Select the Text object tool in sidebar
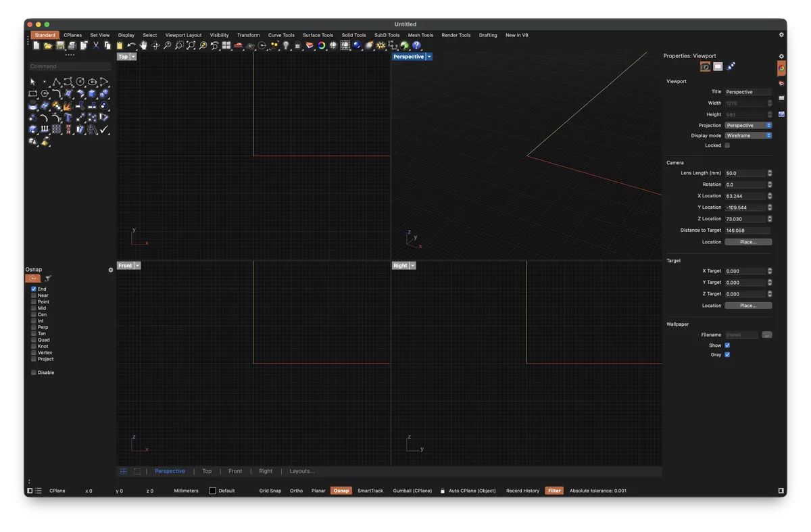Image resolution: width=811 pixels, height=532 pixels. [68, 118]
